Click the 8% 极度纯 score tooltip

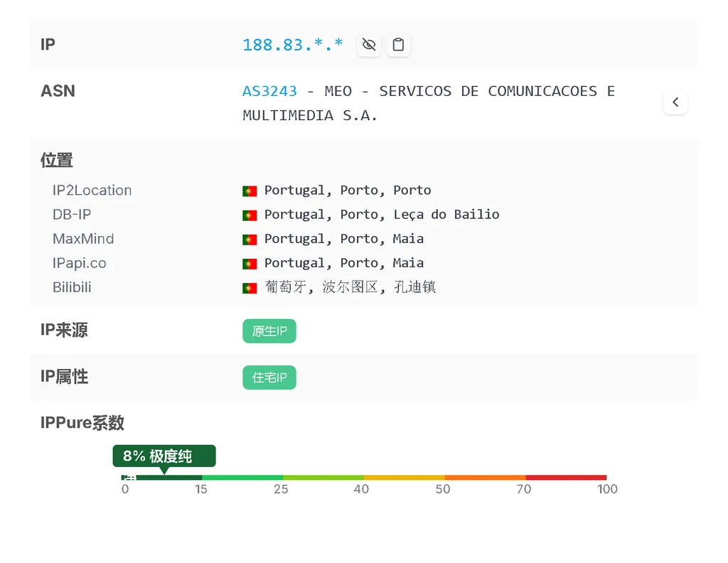164,456
